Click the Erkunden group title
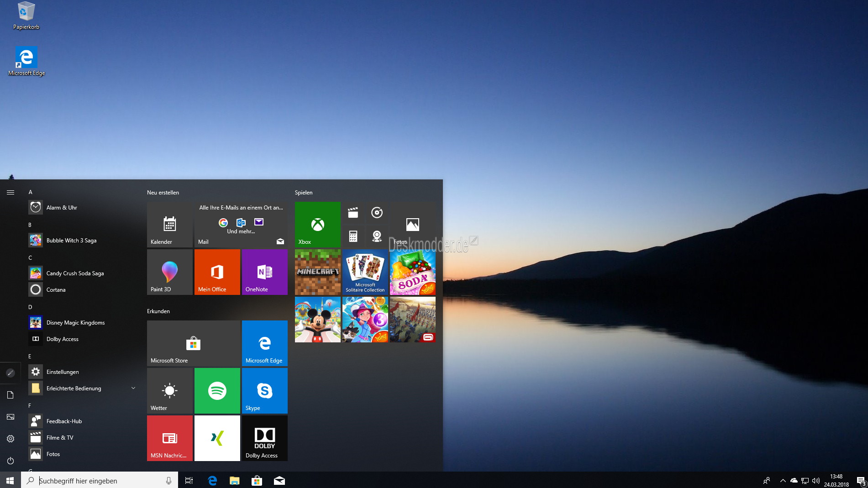This screenshot has height=488, width=868. (158, 311)
